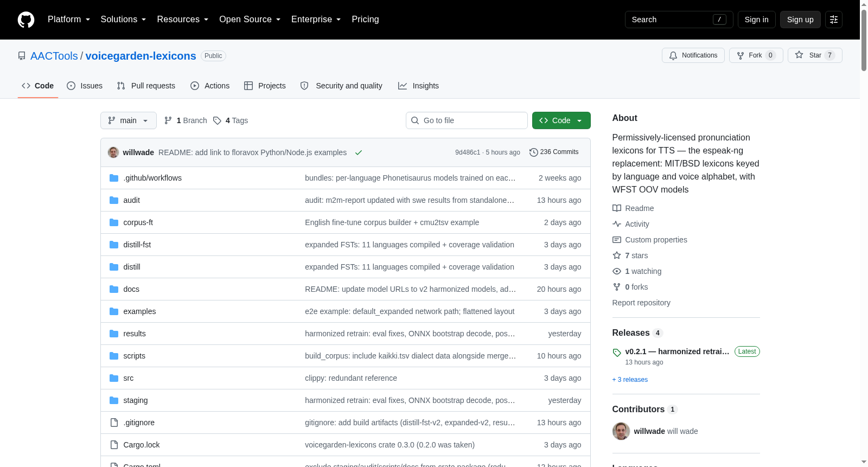Fork the repository
This screenshot has width=868, height=467.
pyautogui.click(x=756, y=55)
